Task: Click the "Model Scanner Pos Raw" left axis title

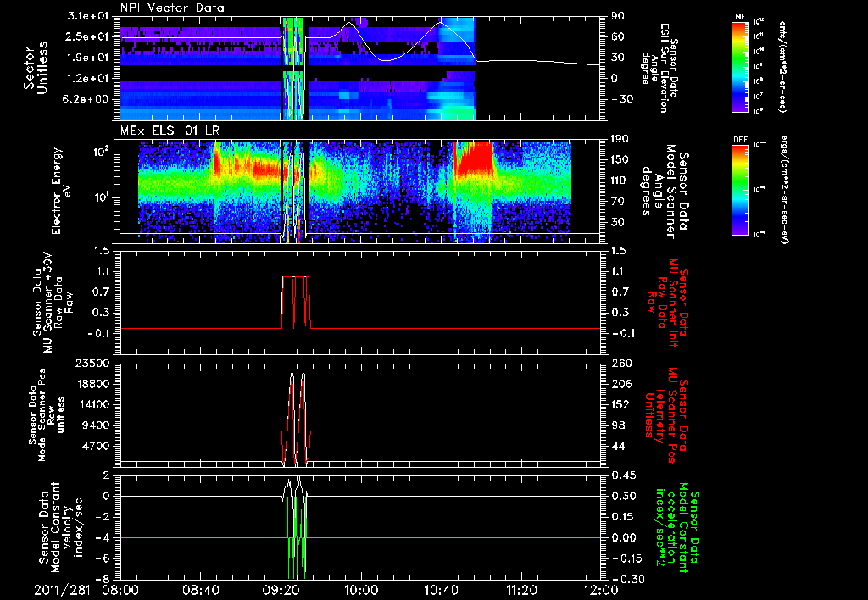Action: [47, 415]
